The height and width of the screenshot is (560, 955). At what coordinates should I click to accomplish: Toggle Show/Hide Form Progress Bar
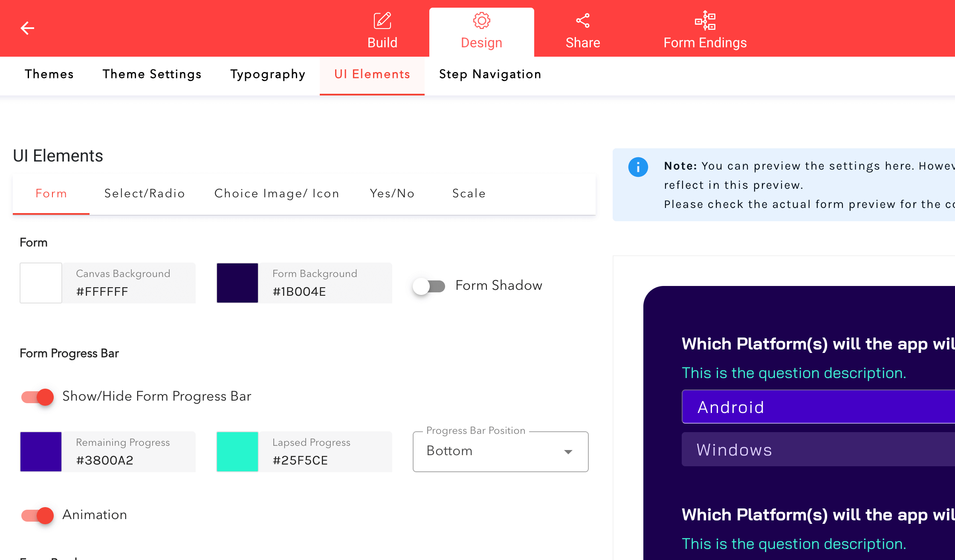[x=38, y=397]
